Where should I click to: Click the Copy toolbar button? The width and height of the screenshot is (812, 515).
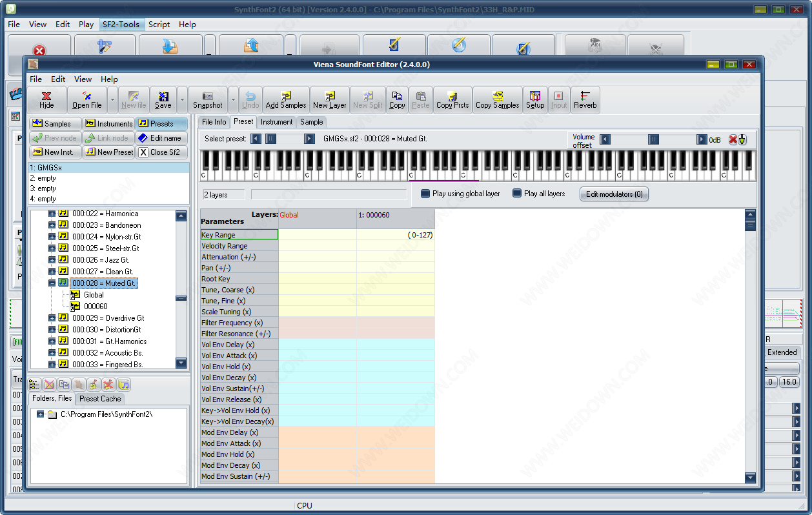point(398,100)
